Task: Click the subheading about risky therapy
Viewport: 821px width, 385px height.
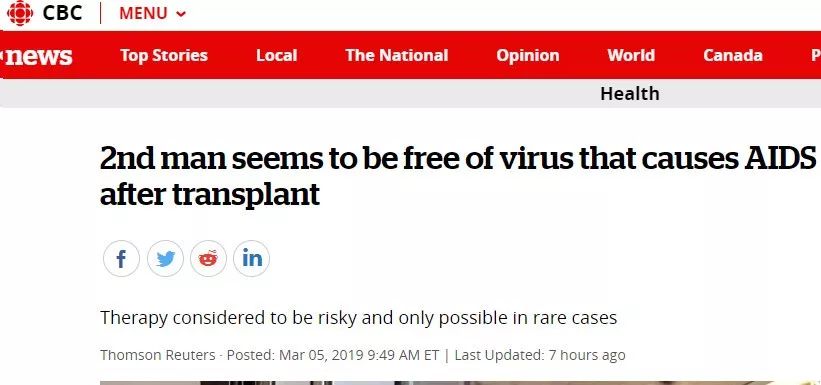Action: point(359,318)
